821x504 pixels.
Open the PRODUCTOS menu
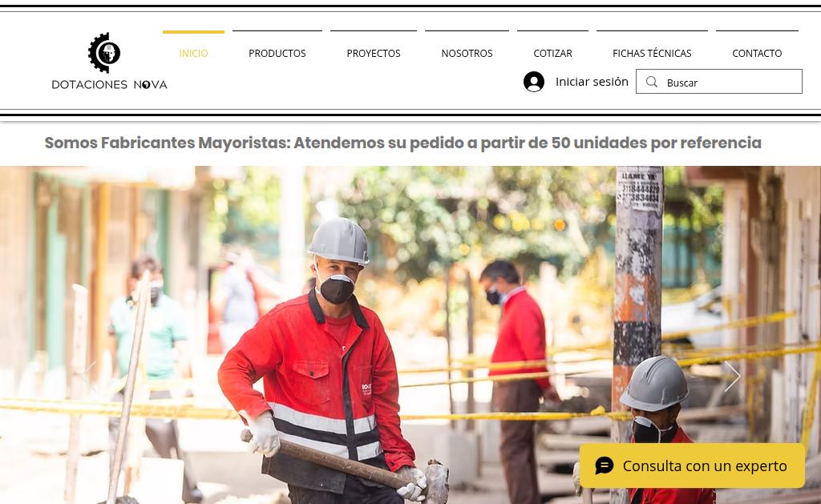(277, 53)
